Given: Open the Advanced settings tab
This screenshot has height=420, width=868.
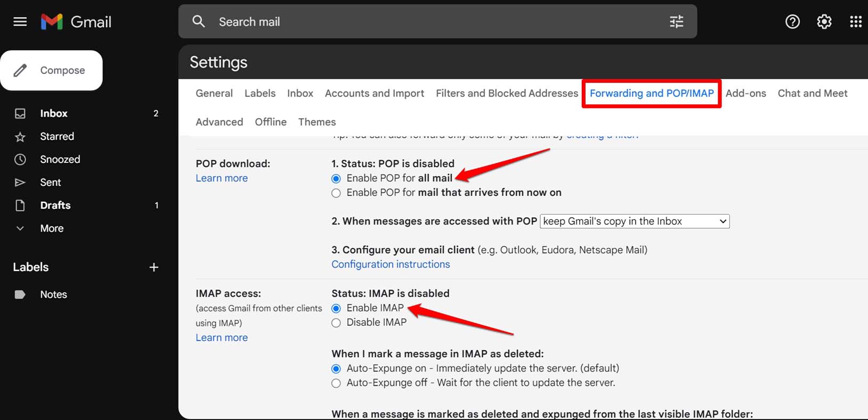Looking at the screenshot, I should coord(219,122).
